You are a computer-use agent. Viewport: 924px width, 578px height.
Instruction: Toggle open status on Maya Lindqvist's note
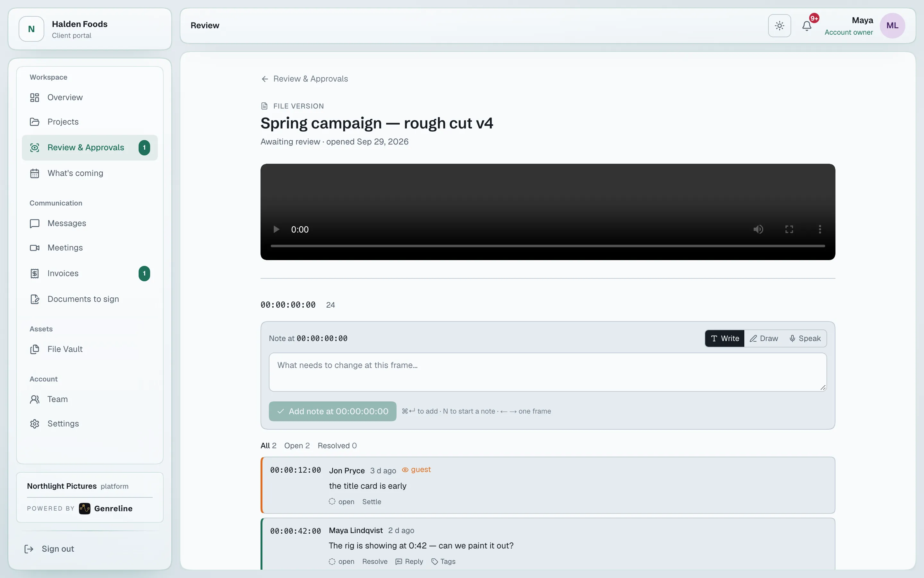coord(341,562)
